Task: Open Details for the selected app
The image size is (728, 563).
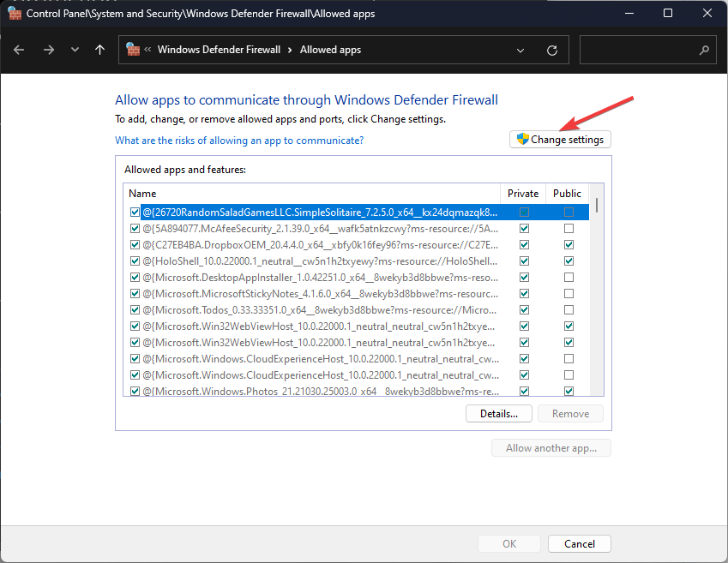Action: coord(498,414)
